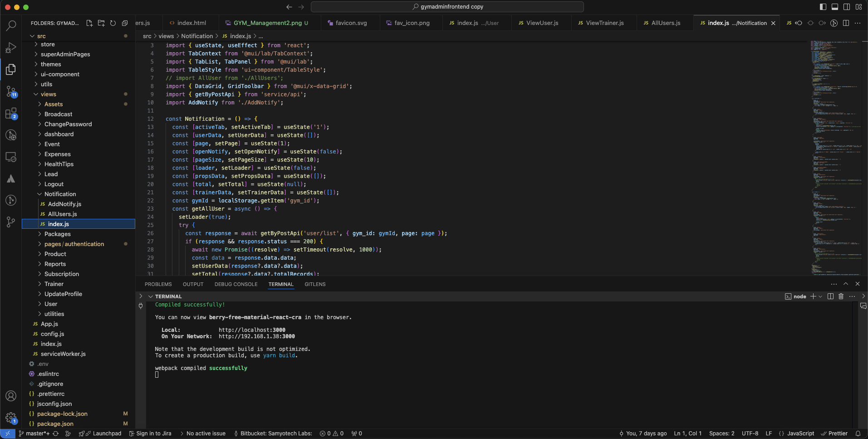The image size is (868, 439).
Task: Toggle the bottom panel visibility
Action: point(835,7)
